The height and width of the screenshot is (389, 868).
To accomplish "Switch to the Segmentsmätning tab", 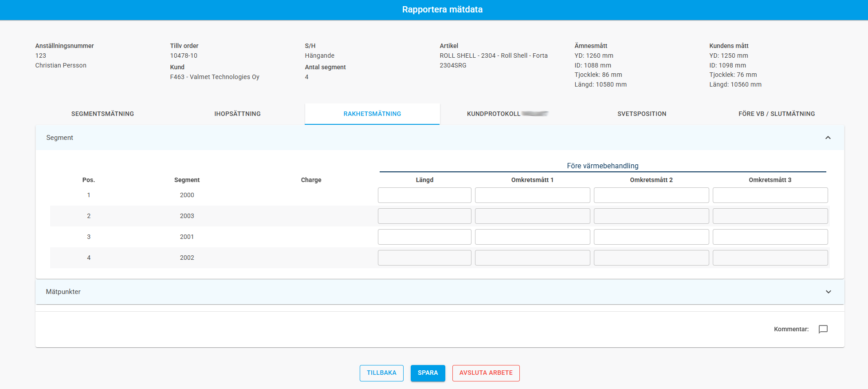I will click(x=102, y=114).
